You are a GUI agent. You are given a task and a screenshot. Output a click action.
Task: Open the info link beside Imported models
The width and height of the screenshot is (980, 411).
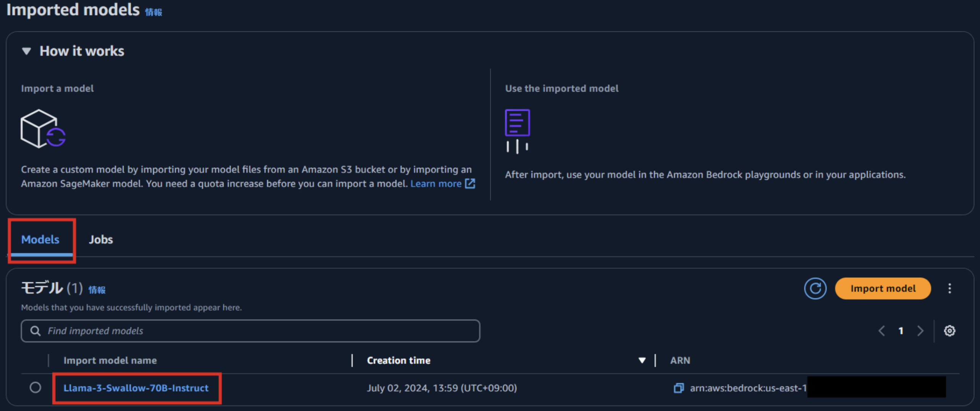pyautogui.click(x=153, y=12)
